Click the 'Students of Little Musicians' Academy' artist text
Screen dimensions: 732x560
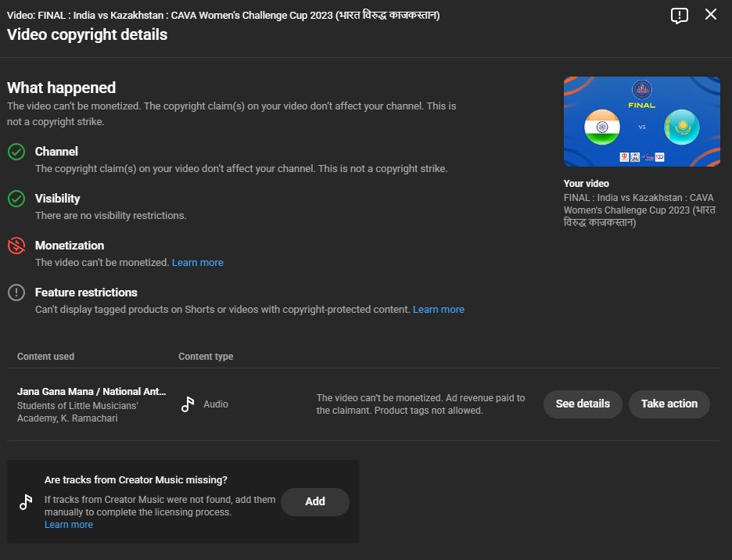point(77,412)
